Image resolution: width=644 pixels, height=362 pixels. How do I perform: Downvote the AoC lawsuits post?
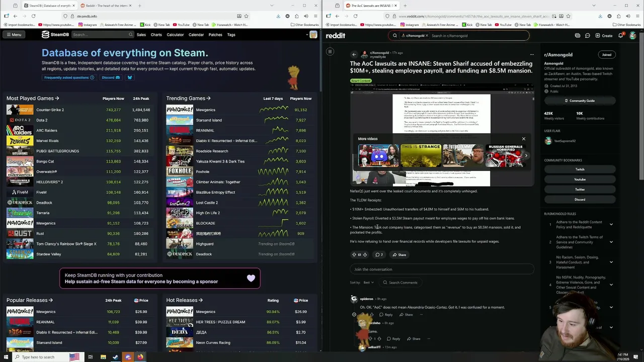[x=365, y=255]
